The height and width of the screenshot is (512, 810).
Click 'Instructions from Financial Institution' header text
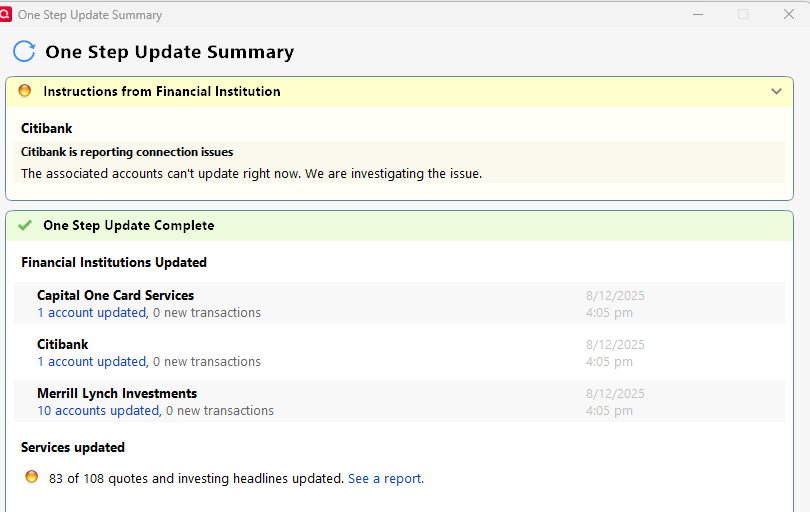click(162, 91)
